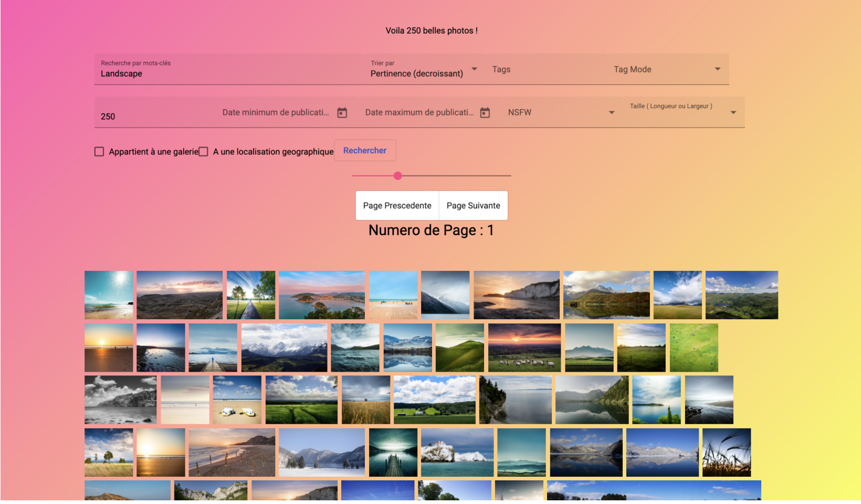
Task: Click into the Tags input field
Action: [x=546, y=69]
